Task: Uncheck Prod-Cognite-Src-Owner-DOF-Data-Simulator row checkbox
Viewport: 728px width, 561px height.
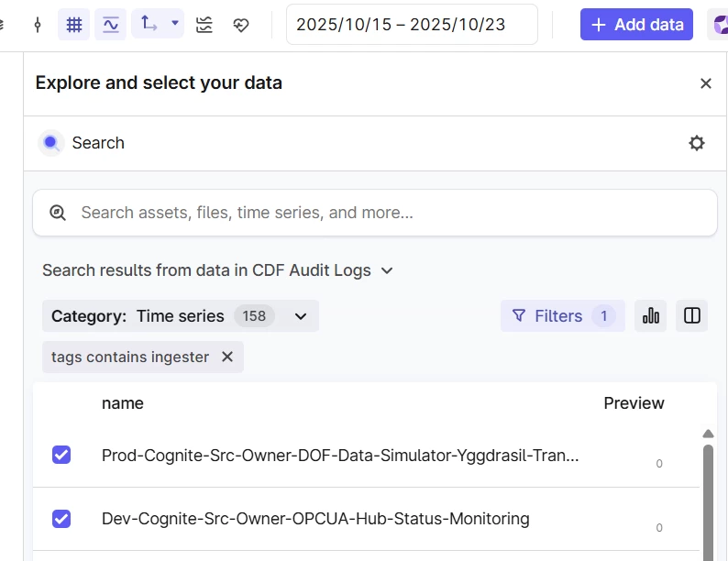Action: coord(61,455)
